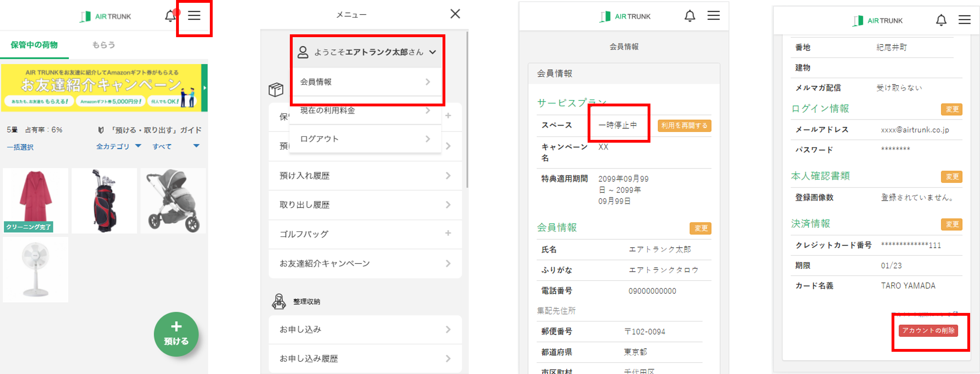
Task: Open hamburger menu on first screen
Action: 194,15
